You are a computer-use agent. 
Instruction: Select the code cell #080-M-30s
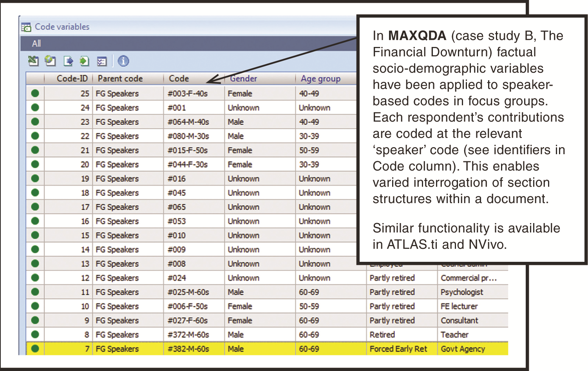tap(194, 136)
